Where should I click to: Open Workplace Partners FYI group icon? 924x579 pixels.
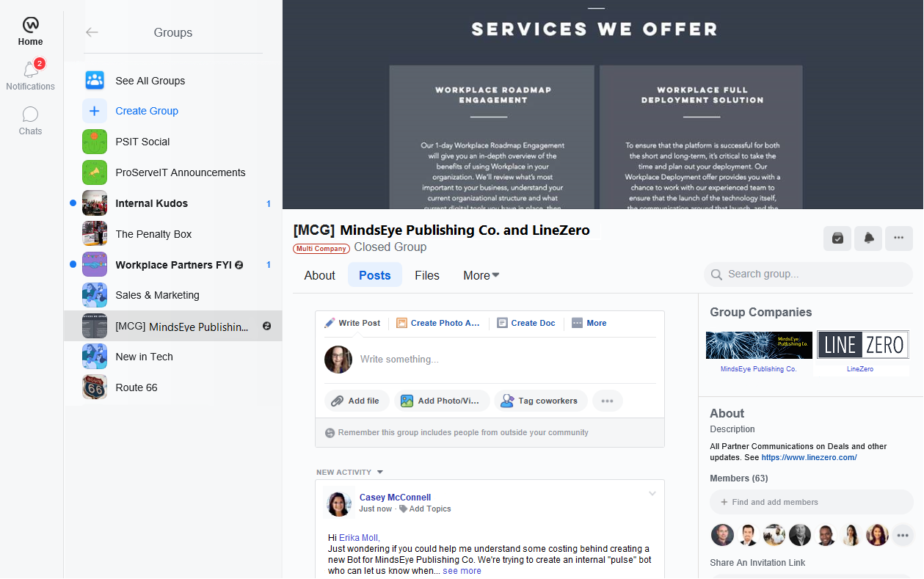(x=95, y=264)
